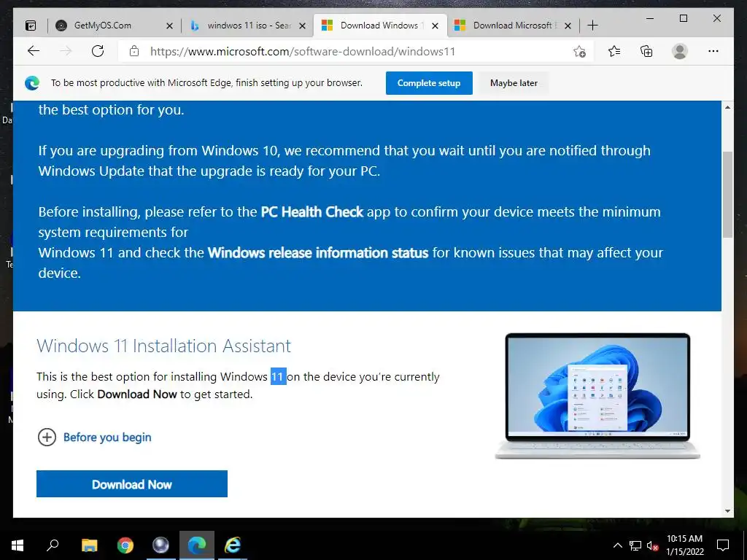Open File Explorer from the taskbar
Viewport: 747px width, 560px height.
coord(89,545)
